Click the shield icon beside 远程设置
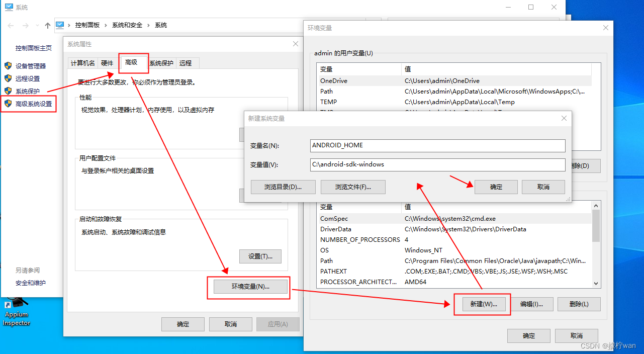Image resolution: width=644 pixels, height=354 pixels. click(x=8, y=78)
